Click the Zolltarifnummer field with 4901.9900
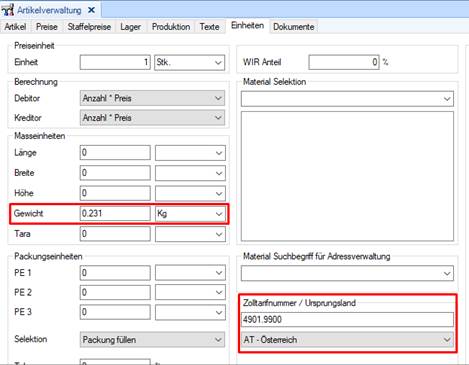The image size is (469, 365). [x=347, y=320]
